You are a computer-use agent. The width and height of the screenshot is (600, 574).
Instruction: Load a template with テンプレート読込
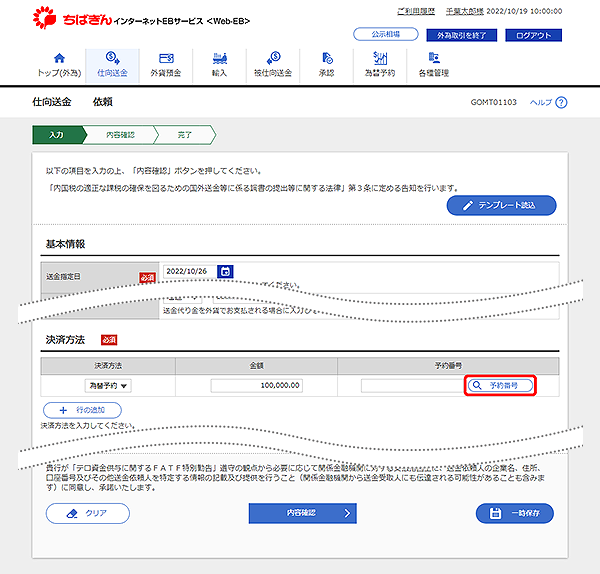coord(501,205)
